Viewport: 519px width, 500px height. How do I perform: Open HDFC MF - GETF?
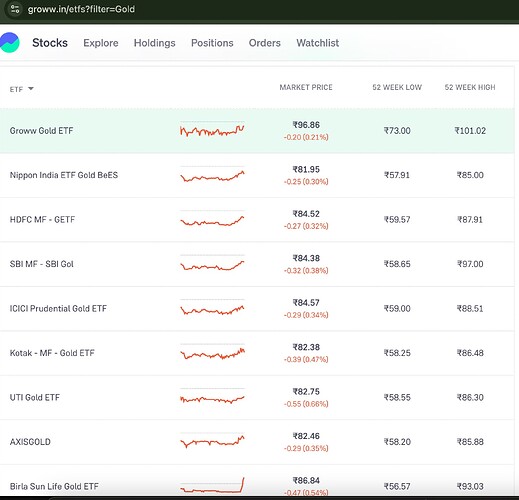(42, 220)
